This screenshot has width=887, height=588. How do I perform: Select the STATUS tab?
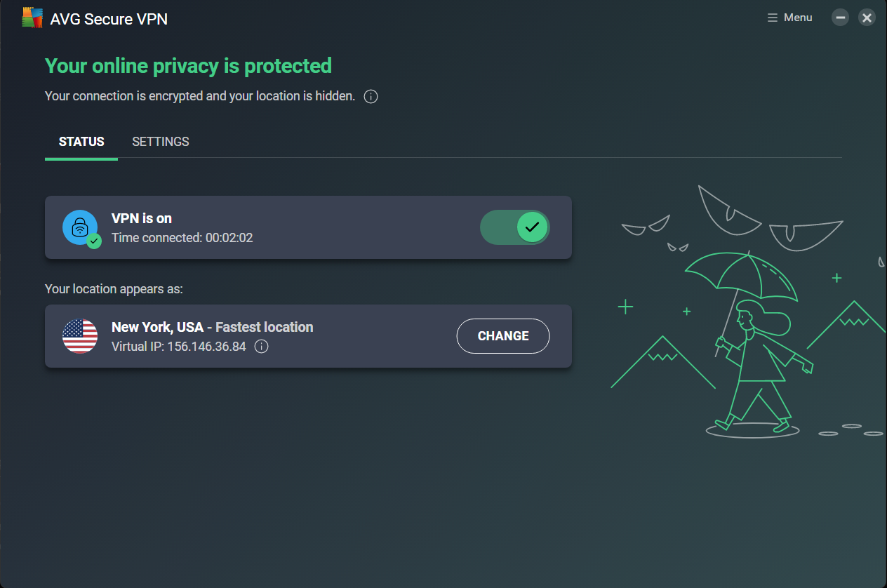[81, 142]
